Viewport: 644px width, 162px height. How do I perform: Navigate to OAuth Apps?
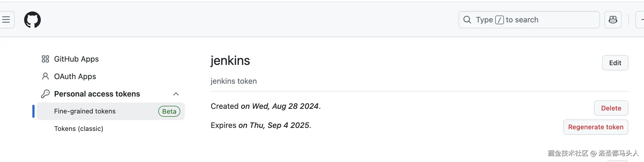(75, 76)
